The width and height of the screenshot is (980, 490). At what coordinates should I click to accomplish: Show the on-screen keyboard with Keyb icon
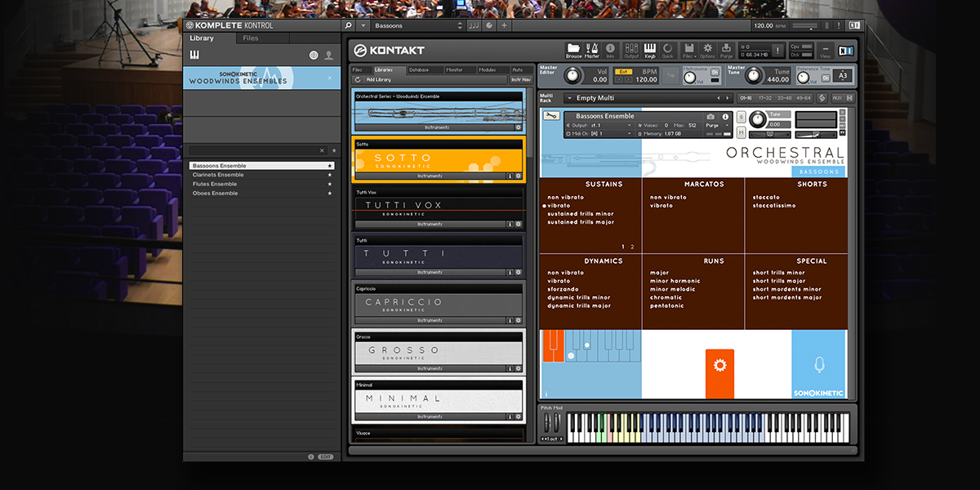click(x=650, y=50)
